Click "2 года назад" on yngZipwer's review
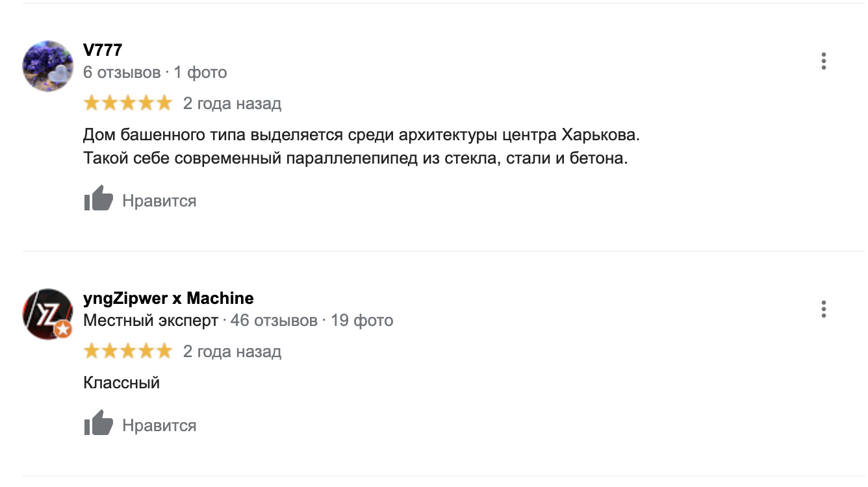This screenshot has height=487, width=868. 232,351
